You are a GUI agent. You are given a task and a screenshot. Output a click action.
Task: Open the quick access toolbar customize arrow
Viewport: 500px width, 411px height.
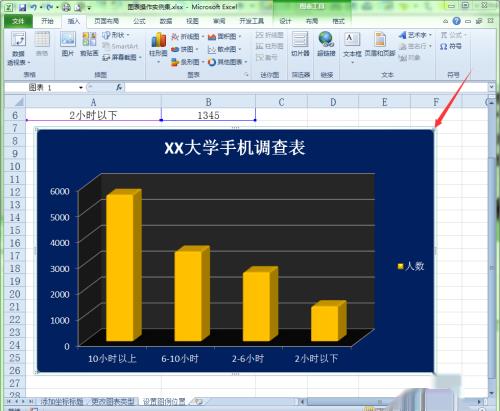tap(89, 8)
